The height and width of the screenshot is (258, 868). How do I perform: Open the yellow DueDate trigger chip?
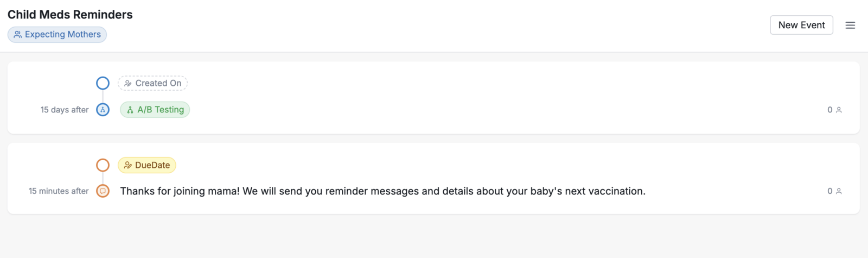tap(146, 165)
